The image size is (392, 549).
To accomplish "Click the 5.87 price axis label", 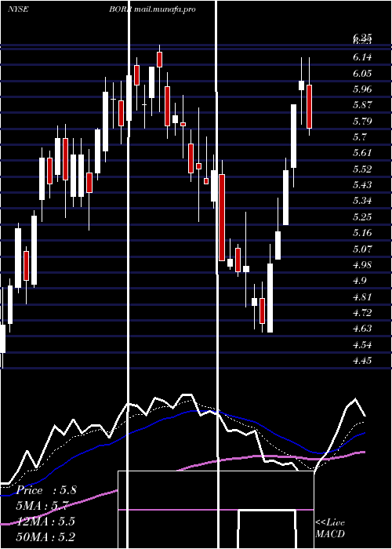I will [362, 105].
